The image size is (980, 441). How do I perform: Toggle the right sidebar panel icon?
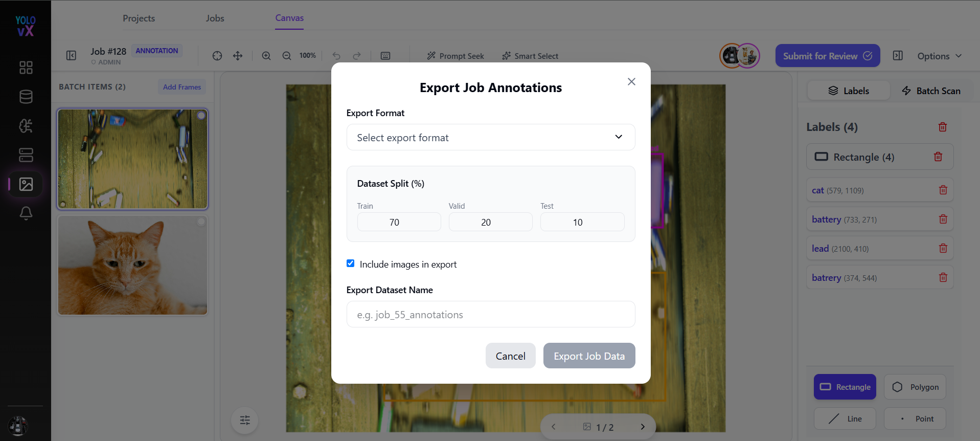[898, 55]
